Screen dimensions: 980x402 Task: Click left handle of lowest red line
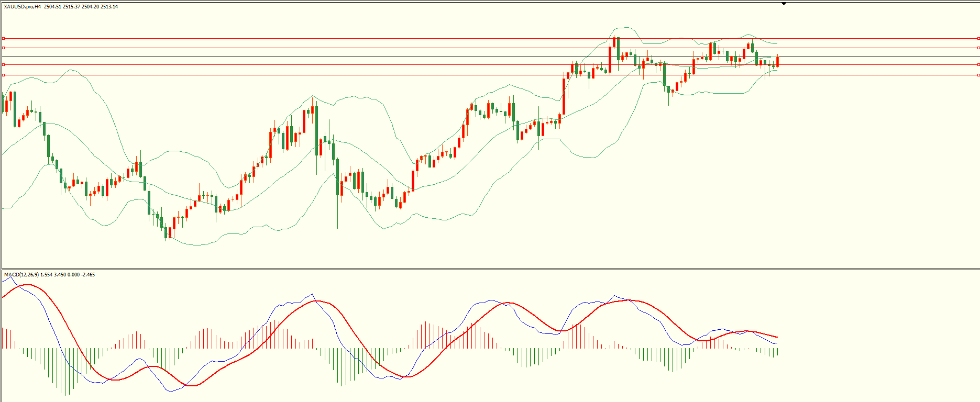(3, 75)
